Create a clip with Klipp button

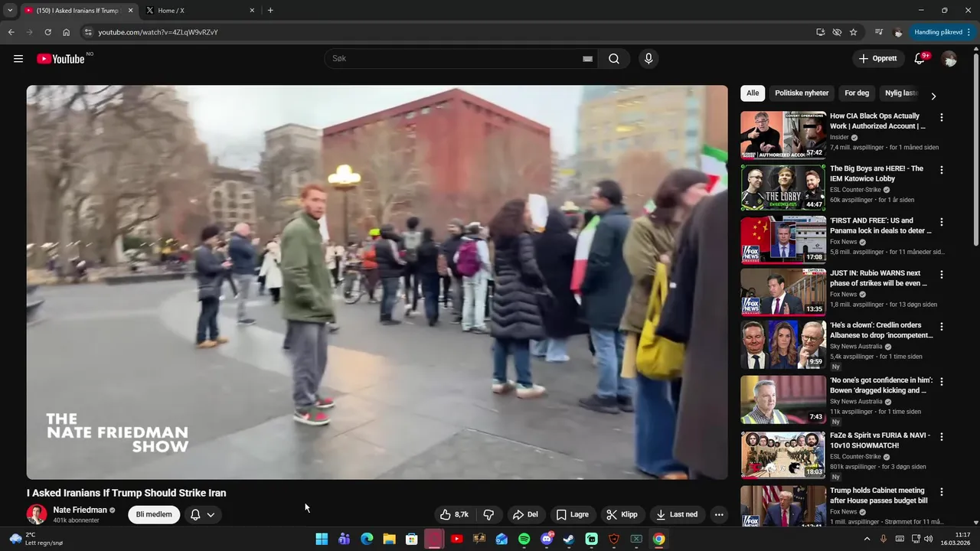click(622, 515)
